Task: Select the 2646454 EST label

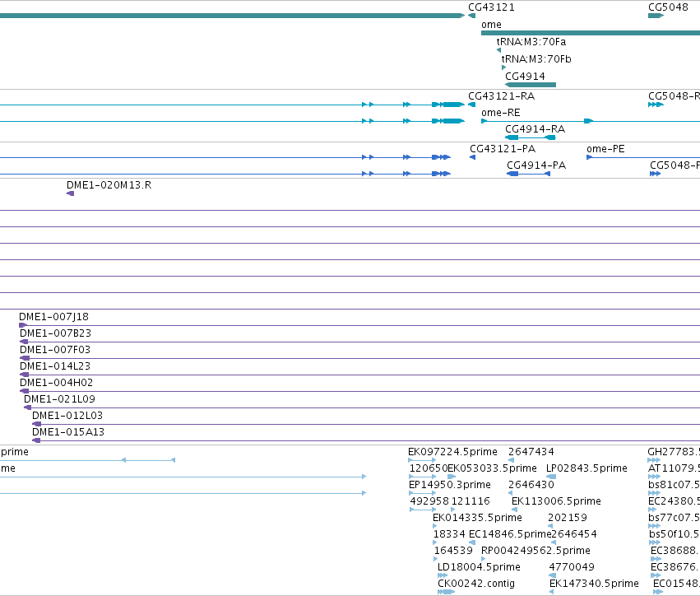Action: [x=574, y=534]
